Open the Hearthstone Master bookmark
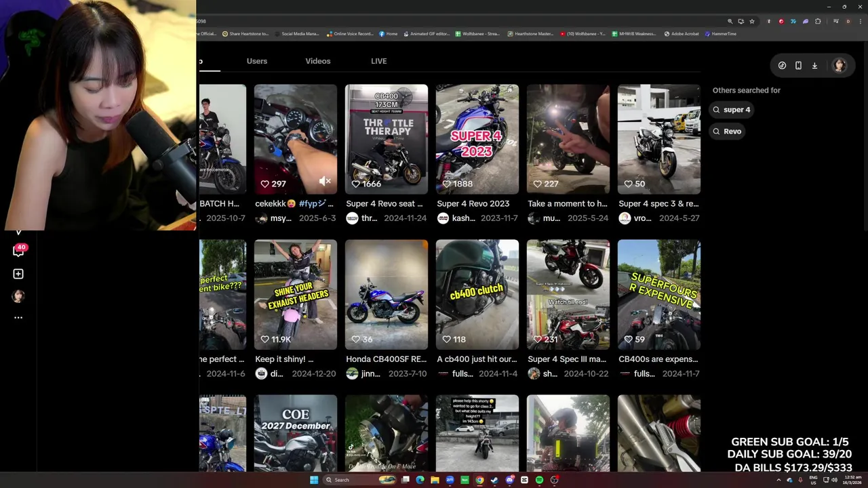The height and width of the screenshot is (488, 868). [530, 34]
